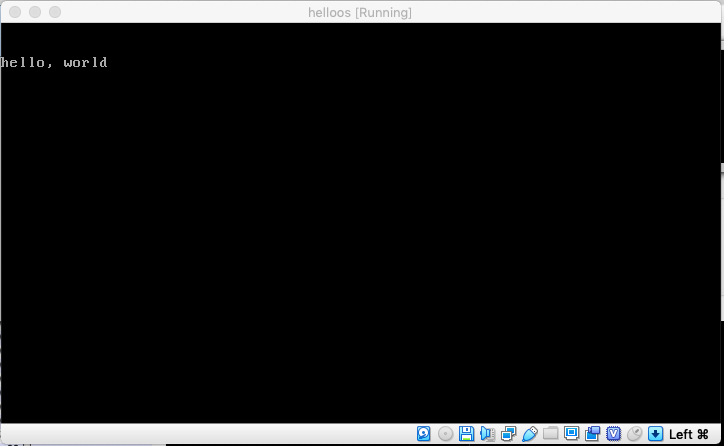Toggle the mouse integration indicator

(634, 434)
